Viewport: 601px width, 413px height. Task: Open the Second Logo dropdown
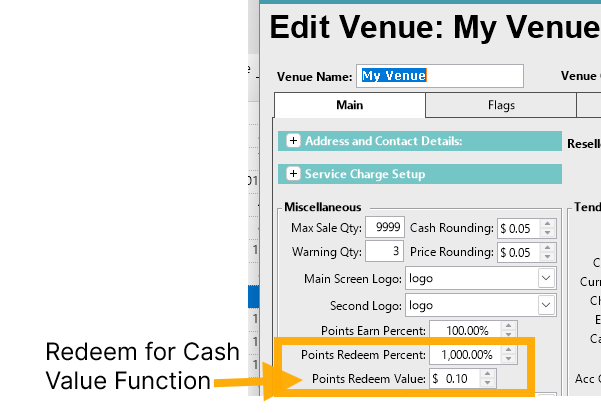[x=546, y=305]
